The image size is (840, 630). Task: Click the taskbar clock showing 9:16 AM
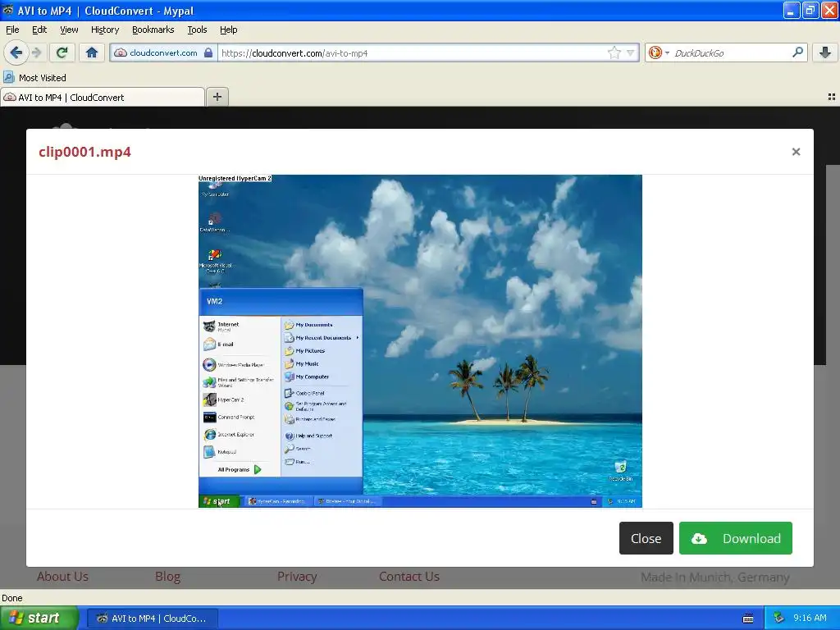[x=810, y=618]
